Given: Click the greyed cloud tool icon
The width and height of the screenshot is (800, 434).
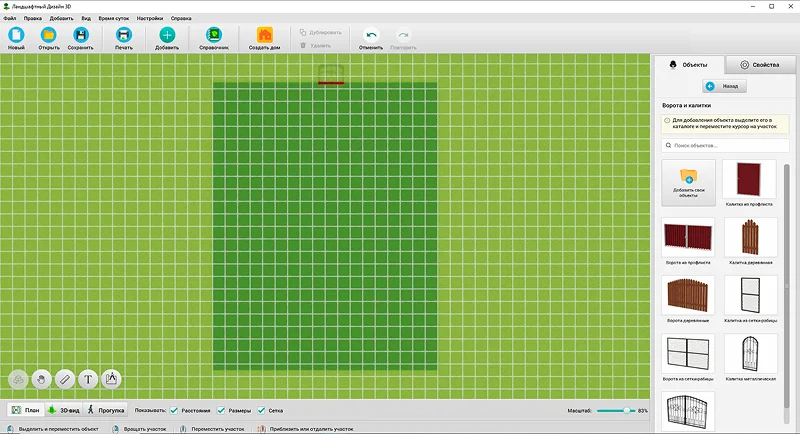Looking at the screenshot, I should coord(18,379).
